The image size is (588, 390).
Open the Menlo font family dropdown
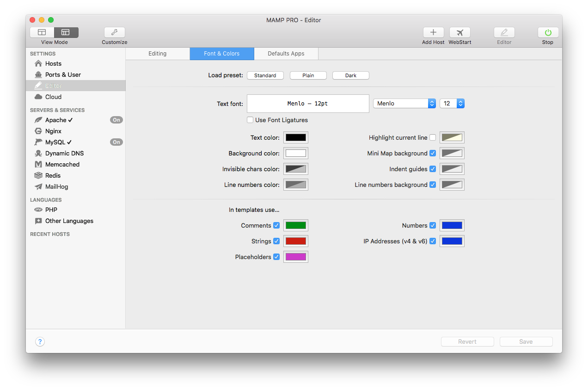(x=404, y=103)
